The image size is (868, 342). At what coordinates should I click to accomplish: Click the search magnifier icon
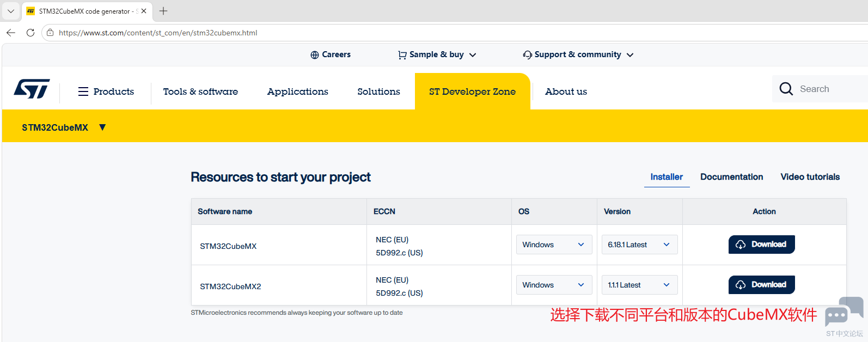pyautogui.click(x=786, y=89)
